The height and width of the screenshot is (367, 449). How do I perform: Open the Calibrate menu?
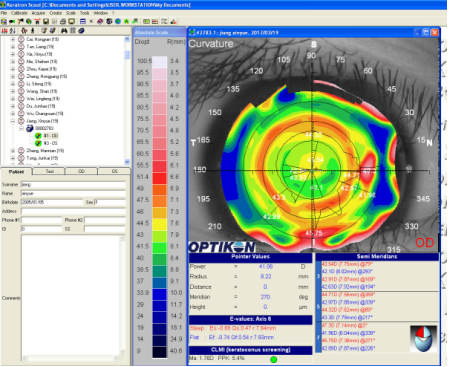pyautogui.click(x=19, y=13)
